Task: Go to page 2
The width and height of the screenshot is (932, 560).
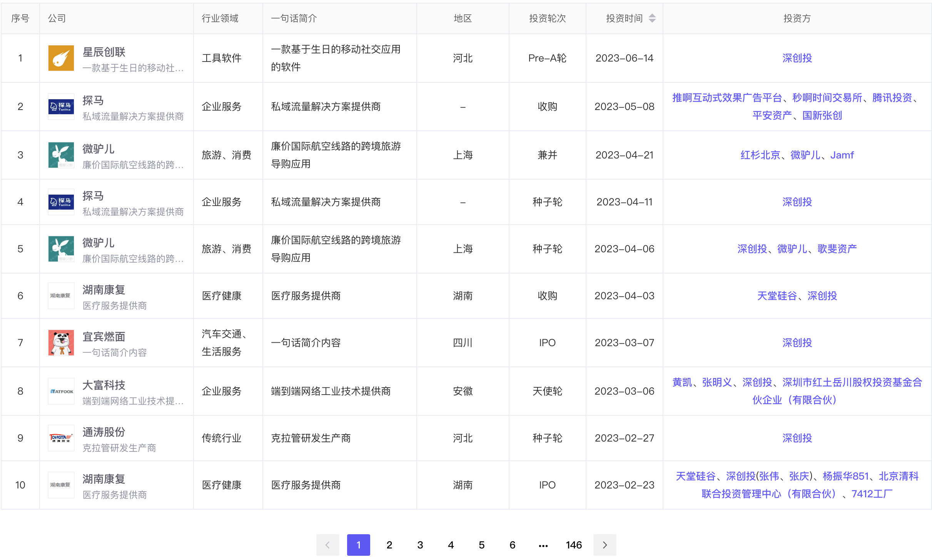Action: [389, 545]
